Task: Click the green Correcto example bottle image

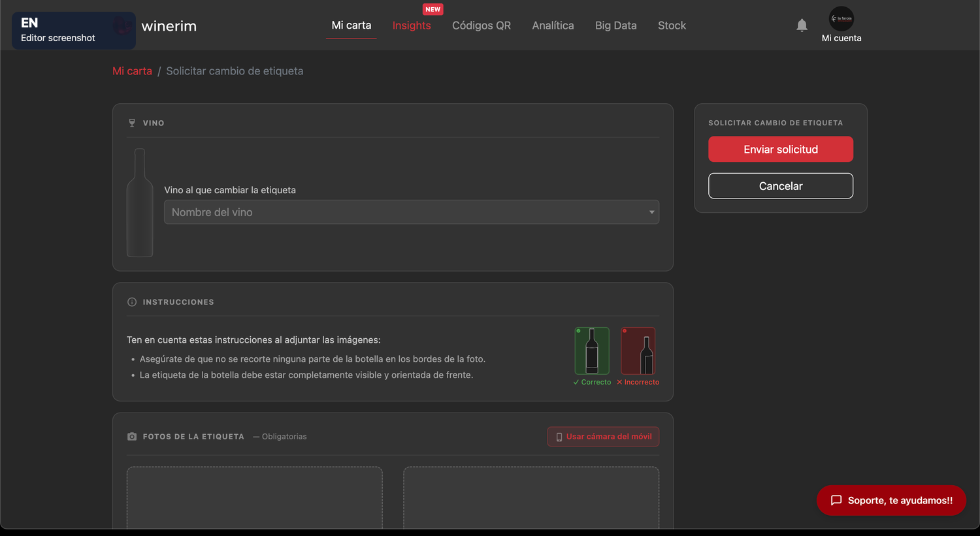Action: pyautogui.click(x=592, y=351)
